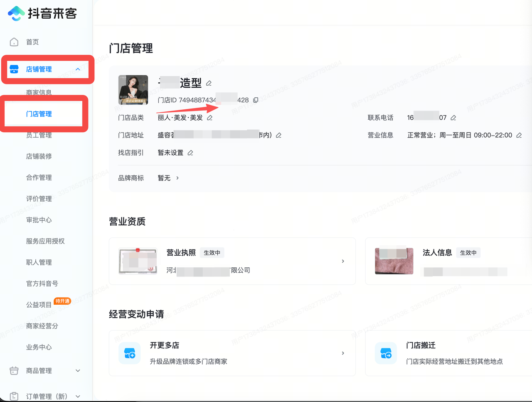Click edit icon next to store address
Screen dimensions: 532x402
278,136
